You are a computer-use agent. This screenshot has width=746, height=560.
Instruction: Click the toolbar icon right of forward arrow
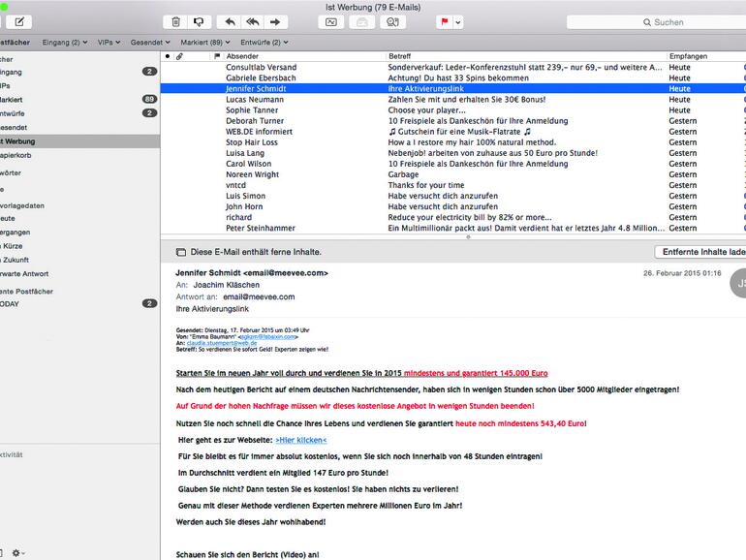(x=331, y=22)
